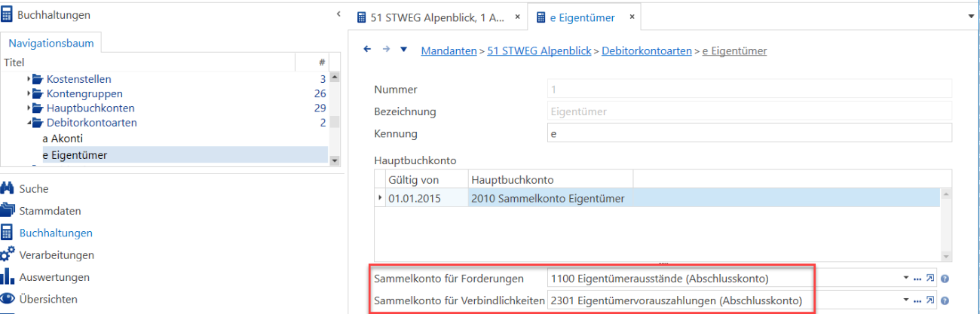Click the Kennung input field

pyautogui.click(x=749, y=133)
